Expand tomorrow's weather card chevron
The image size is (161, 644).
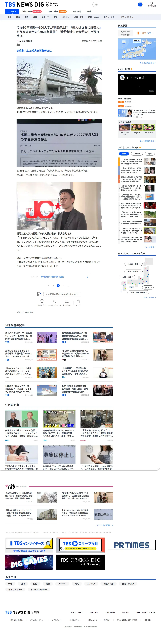coord(153,33)
